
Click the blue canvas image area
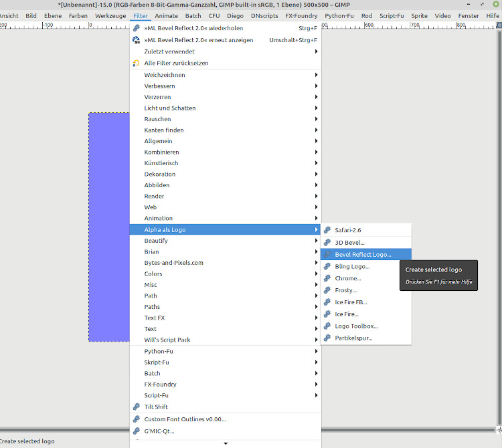tap(108, 227)
